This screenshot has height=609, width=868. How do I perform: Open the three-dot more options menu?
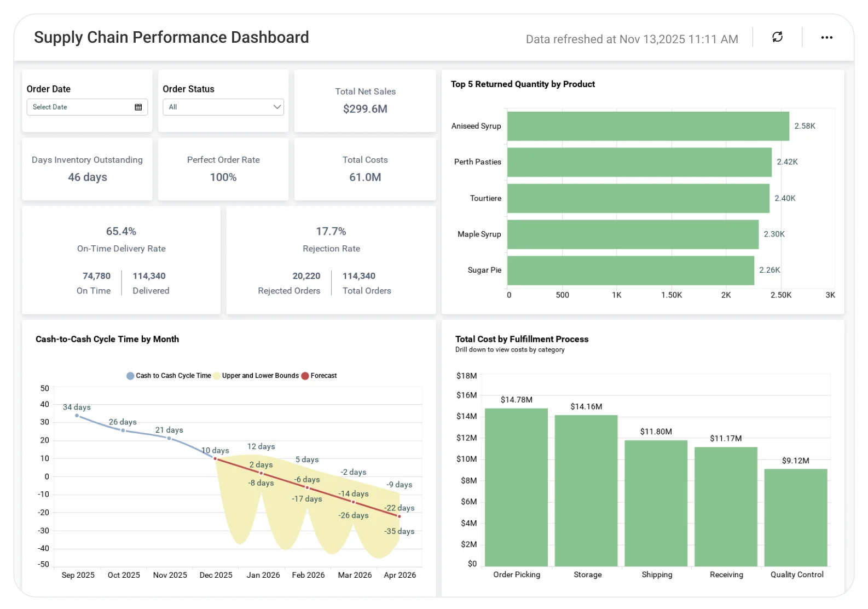(826, 37)
